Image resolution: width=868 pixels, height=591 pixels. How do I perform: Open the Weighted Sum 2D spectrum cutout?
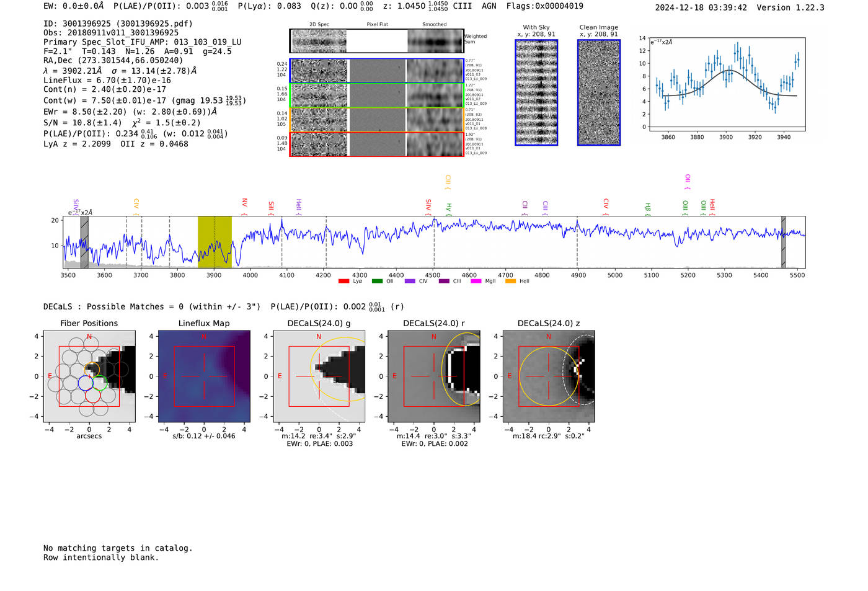(376, 41)
